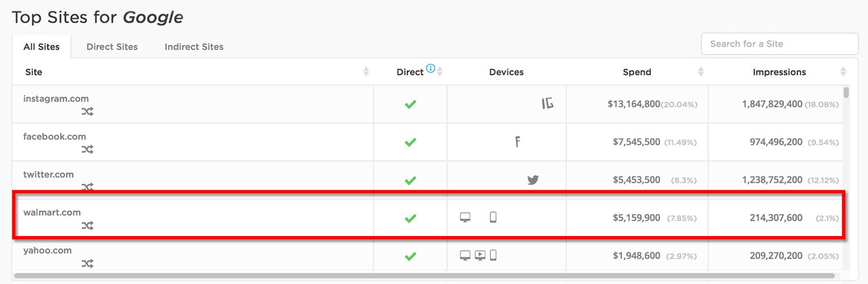The height and width of the screenshot is (284, 868).
Task: Focus the Search for a Site field
Action: pyautogui.click(x=779, y=44)
